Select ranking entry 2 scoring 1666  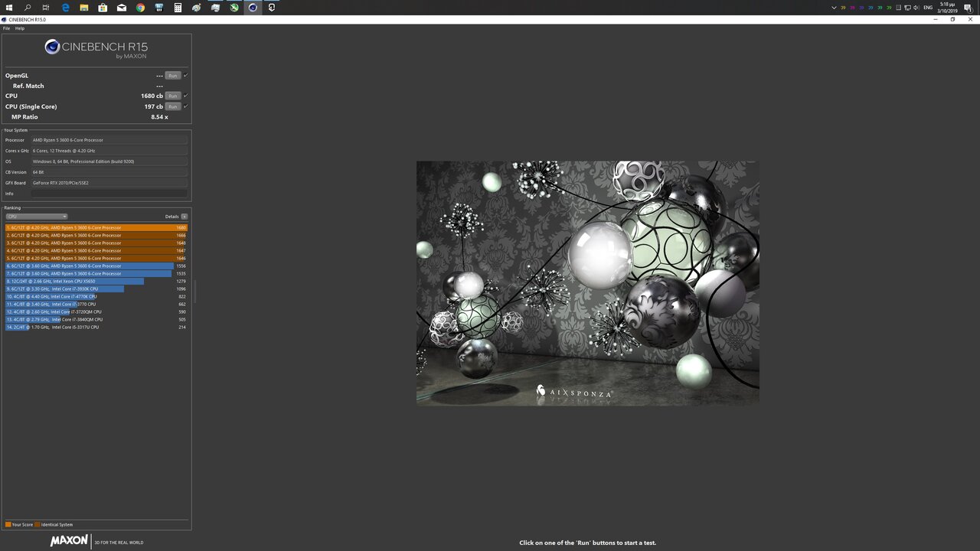pyautogui.click(x=96, y=235)
